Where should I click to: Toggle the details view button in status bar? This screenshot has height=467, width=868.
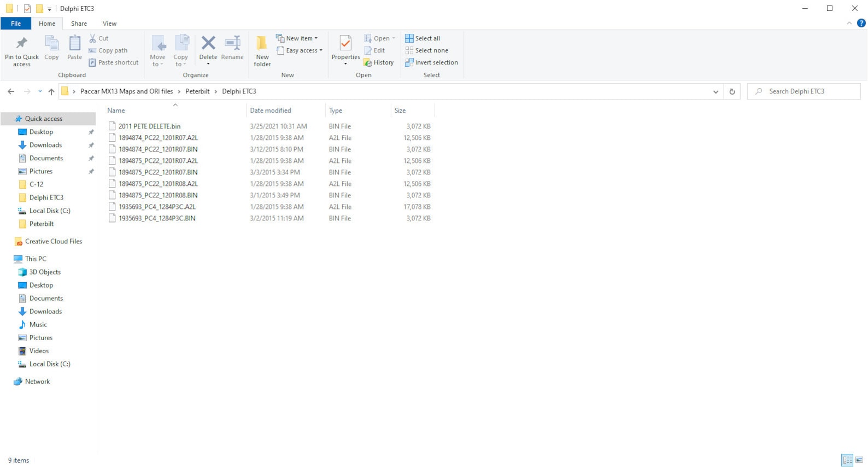pyautogui.click(x=847, y=460)
